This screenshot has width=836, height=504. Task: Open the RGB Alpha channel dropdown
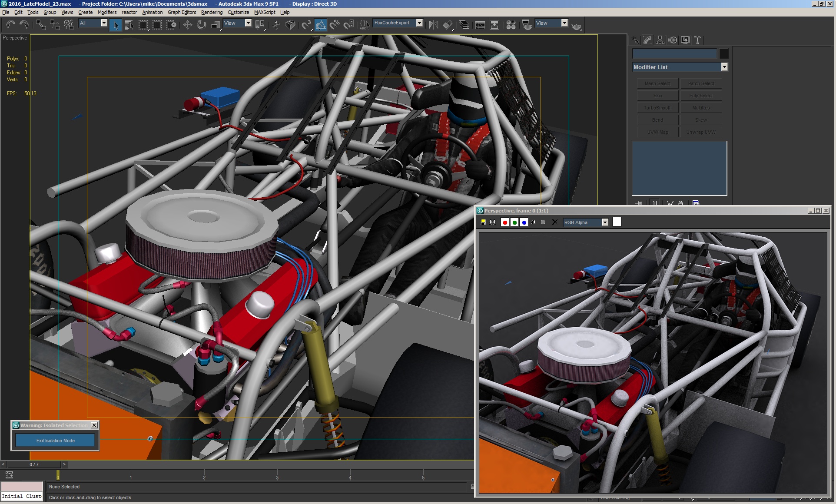604,222
